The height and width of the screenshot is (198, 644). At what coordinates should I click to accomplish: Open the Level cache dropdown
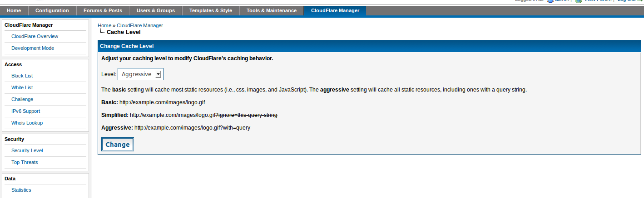(x=140, y=74)
